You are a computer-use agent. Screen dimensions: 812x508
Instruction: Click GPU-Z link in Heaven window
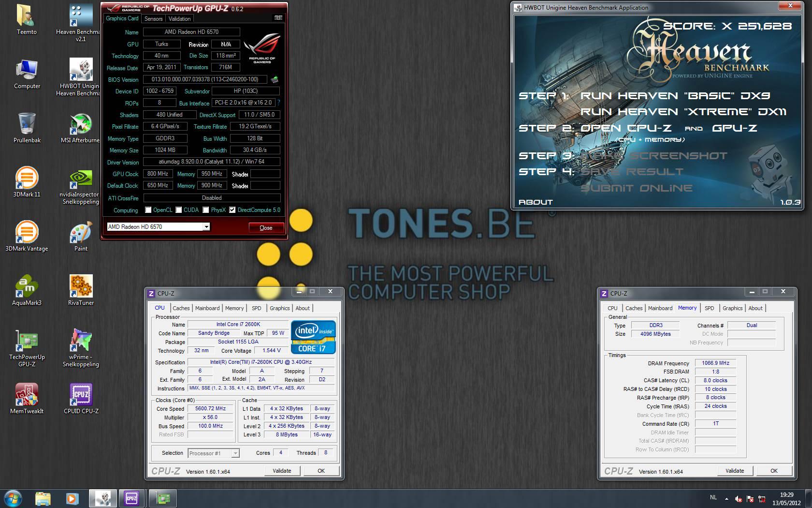735,128
